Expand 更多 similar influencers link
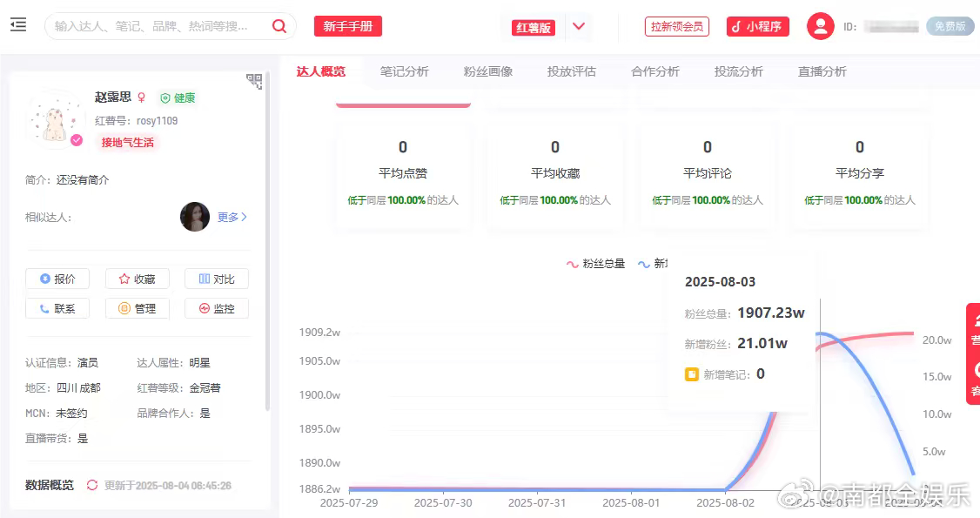Screen dimensions: 980x518 pos(232,217)
